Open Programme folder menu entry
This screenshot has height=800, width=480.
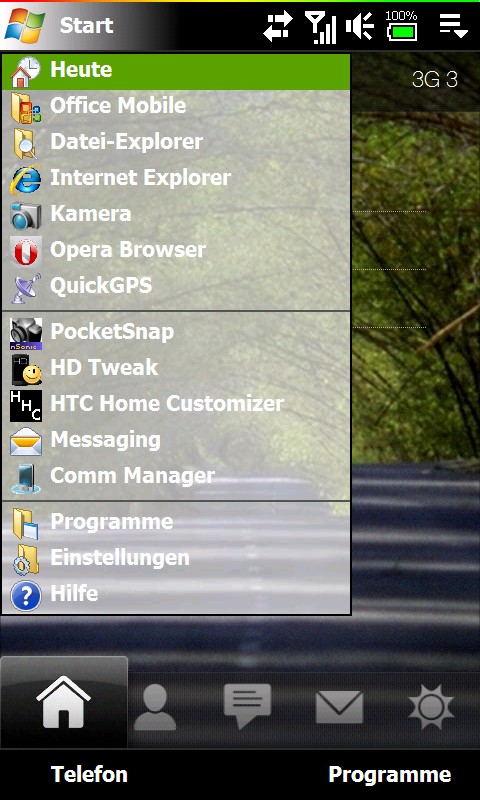176,522
